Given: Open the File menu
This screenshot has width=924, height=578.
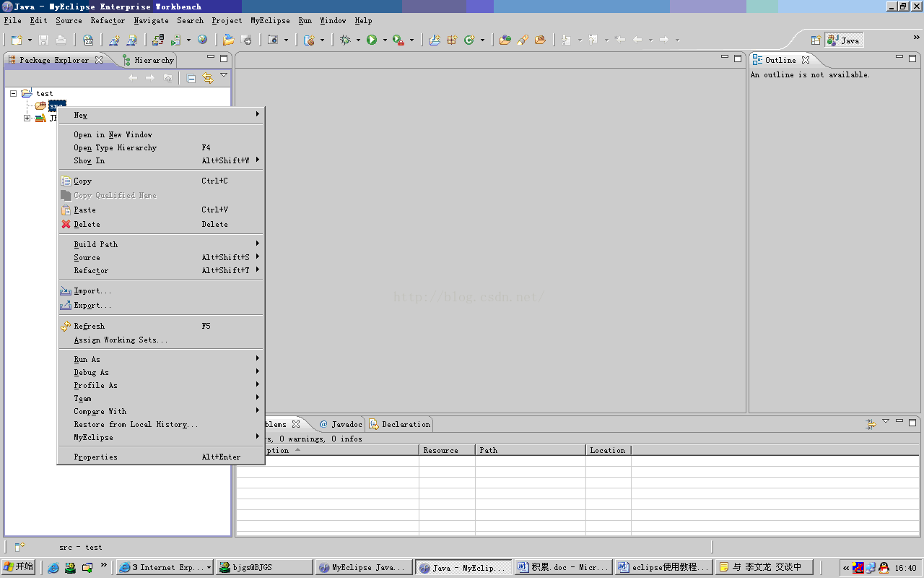Looking at the screenshot, I should point(12,21).
